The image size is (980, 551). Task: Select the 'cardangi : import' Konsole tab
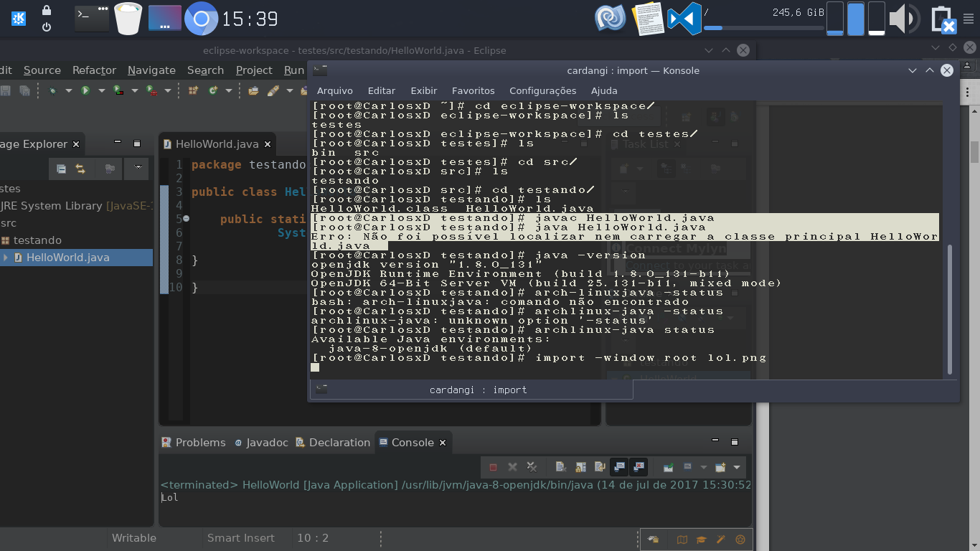(472, 390)
